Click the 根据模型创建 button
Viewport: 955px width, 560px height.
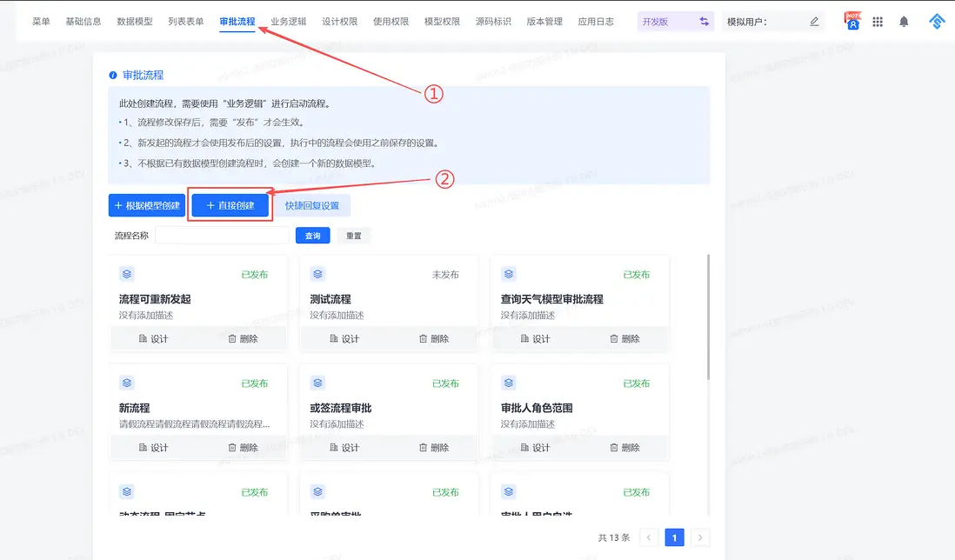click(x=147, y=205)
